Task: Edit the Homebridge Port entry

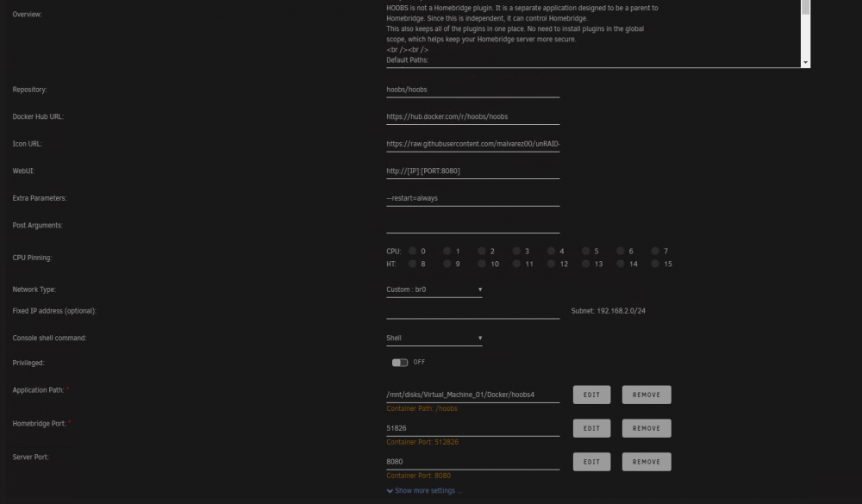Action: 591,428
